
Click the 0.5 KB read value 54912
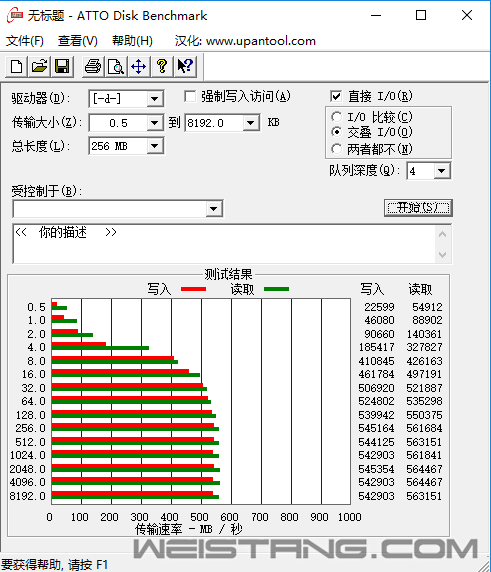click(x=427, y=307)
